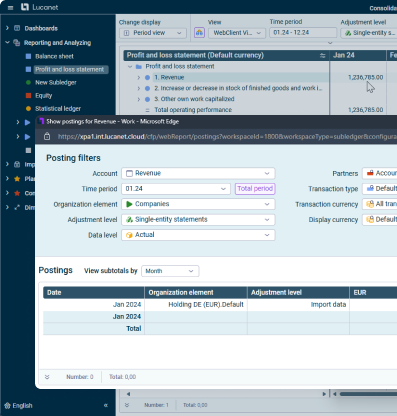Open the Adjustment level Single-entity statements dropdown
Screen dimensions: 397x416
198,220
